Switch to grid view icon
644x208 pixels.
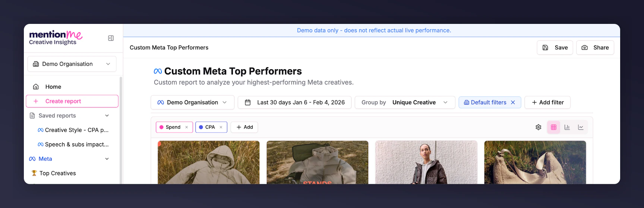click(x=553, y=127)
